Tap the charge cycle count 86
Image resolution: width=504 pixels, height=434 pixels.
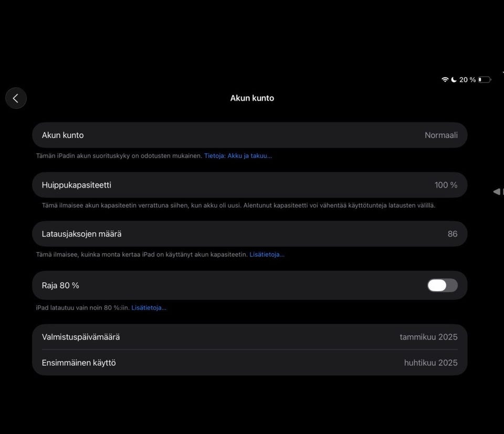coord(452,234)
